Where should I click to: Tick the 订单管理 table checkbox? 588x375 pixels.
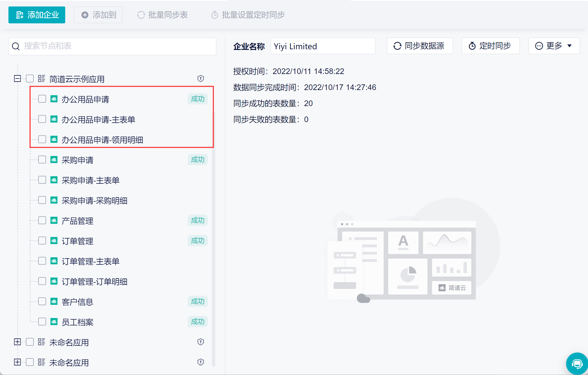click(42, 241)
